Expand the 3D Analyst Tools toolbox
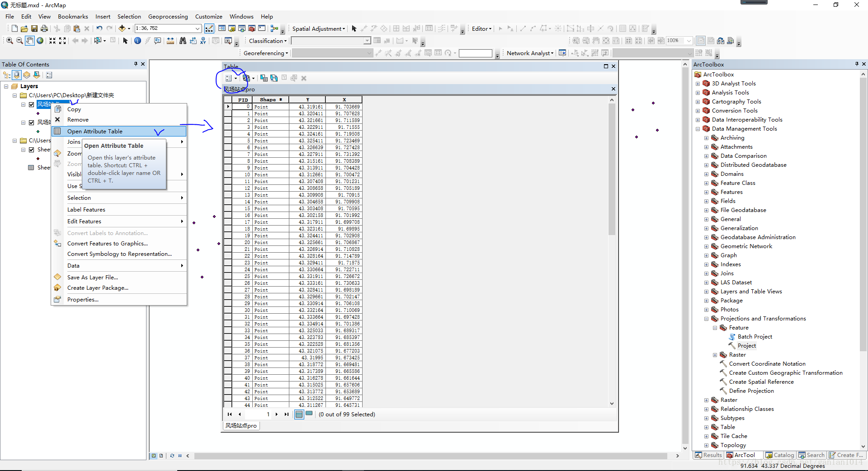Image resolution: width=868 pixels, height=471 pixels. click(698, 84)
